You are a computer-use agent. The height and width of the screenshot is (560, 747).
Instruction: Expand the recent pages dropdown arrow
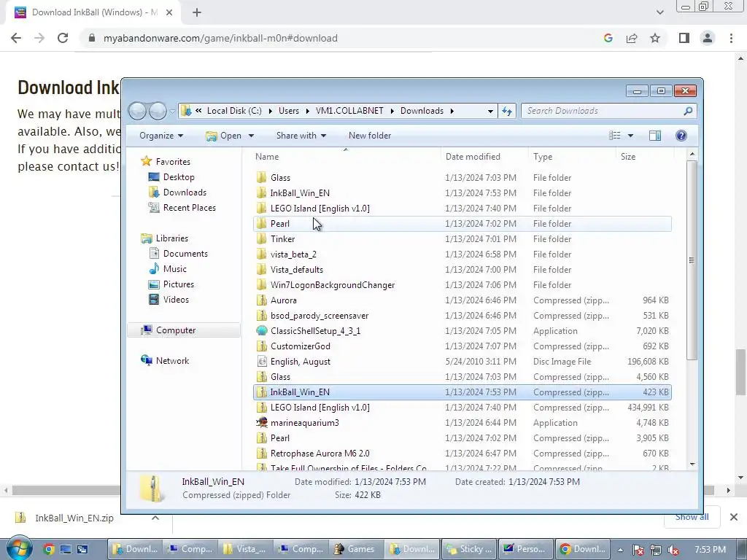tap(172, 112)
